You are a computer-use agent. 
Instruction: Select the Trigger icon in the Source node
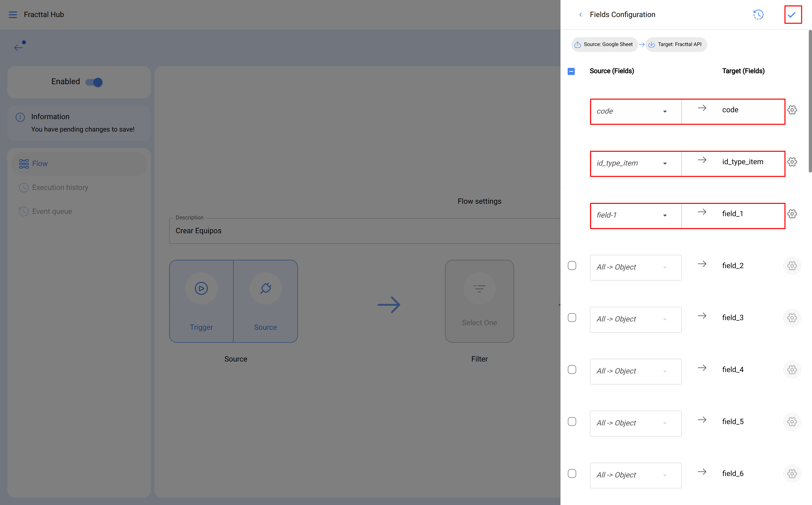201,288
